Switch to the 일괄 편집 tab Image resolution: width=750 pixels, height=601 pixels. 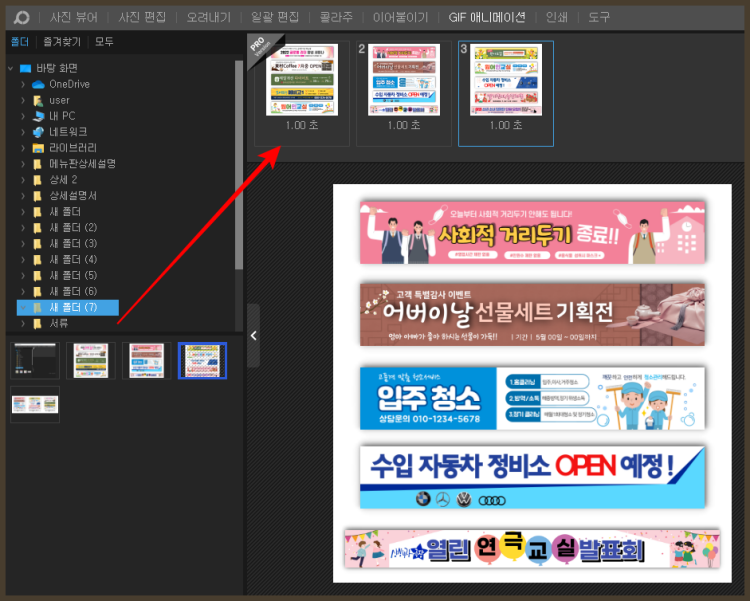point(275,18)
